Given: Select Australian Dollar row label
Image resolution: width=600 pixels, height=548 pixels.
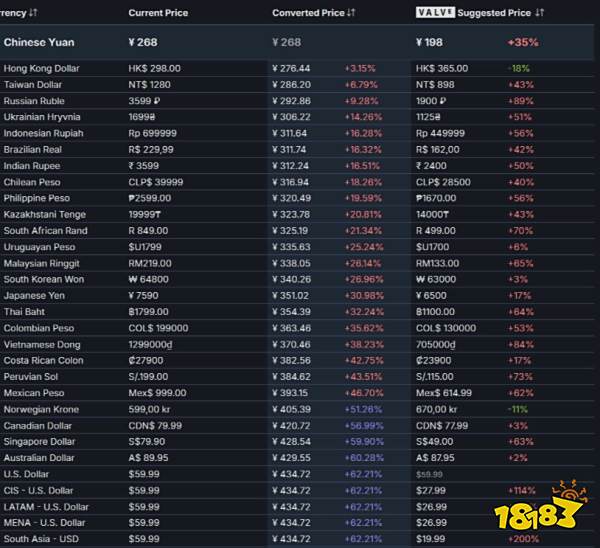Looking at the screenshot, I should pos(39,458).
